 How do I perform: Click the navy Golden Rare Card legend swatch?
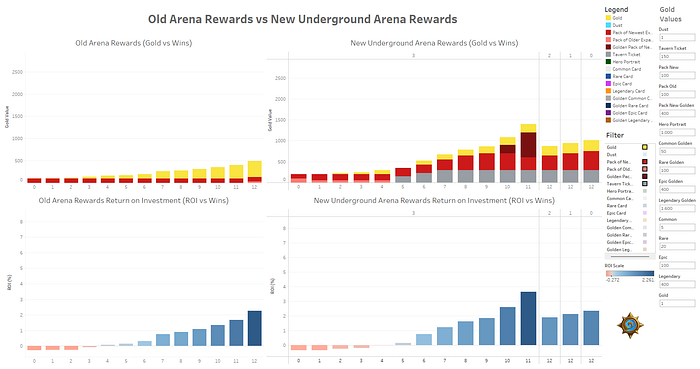608,106
